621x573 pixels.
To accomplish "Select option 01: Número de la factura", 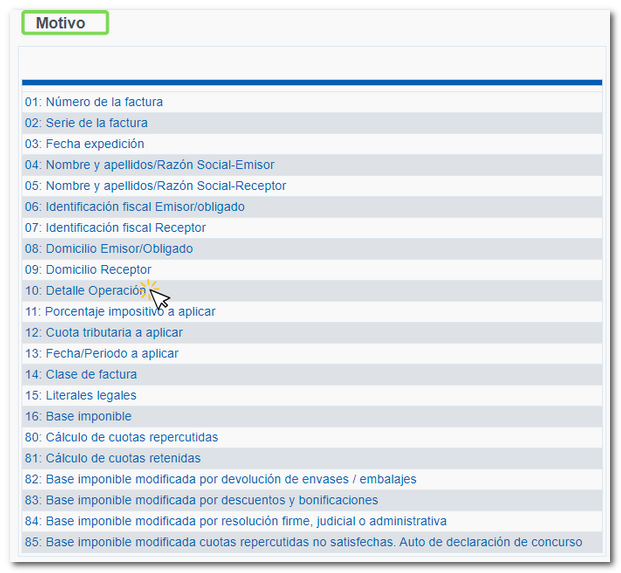I will coord(94,102).
